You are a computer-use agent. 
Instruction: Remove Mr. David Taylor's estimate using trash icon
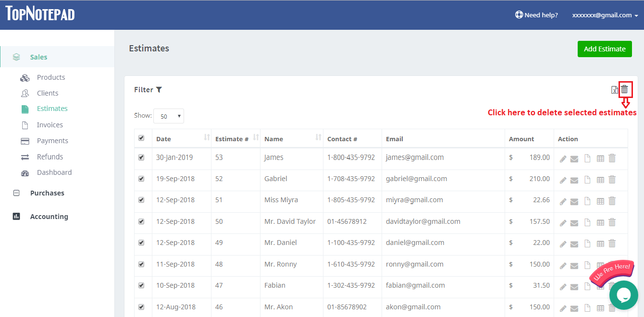[x=612, y=222]
